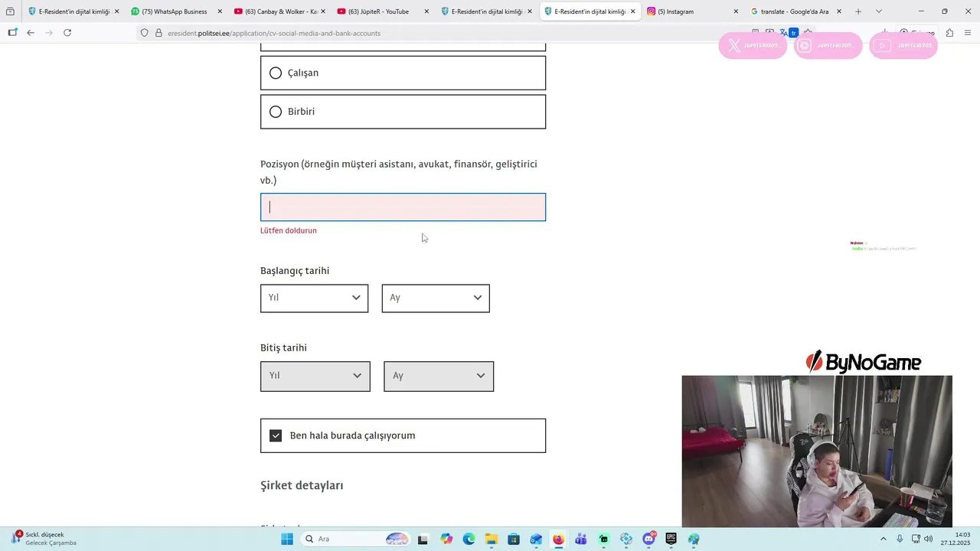Show hidden system tray icons
The image size is (980, 551).
[x=883, y=539]
